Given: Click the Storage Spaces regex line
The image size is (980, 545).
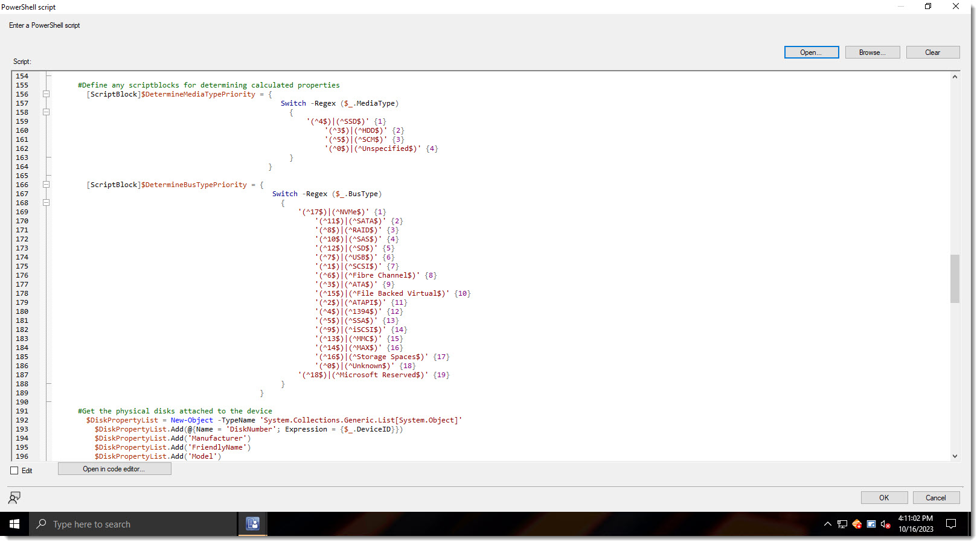Looking at the screenshot, I should pos(382,357).
